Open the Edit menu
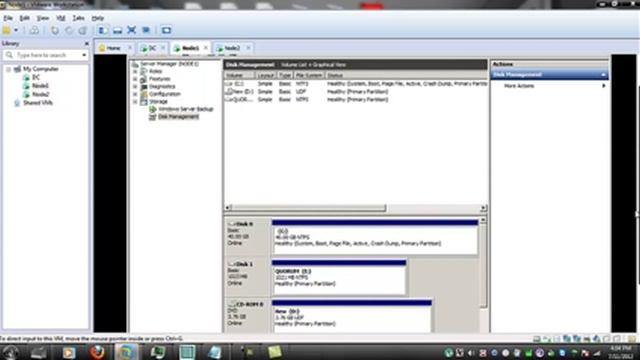Image resolution: width=640 pixels, height=360 pixels. coord(24,18)
